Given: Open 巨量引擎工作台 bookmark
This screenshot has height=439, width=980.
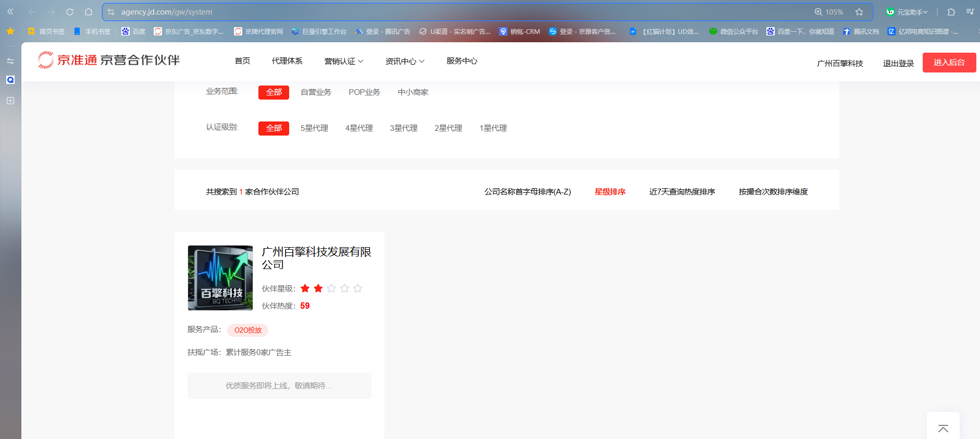Looking at the screenshot, I should tap(319, 32).
